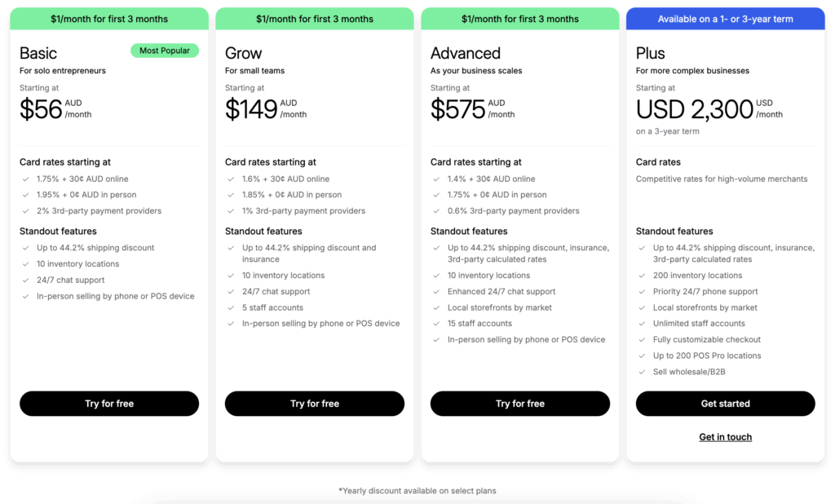
Task: Click checkmark beside 5 staff accounts
Action: click(x=231, y=307)
